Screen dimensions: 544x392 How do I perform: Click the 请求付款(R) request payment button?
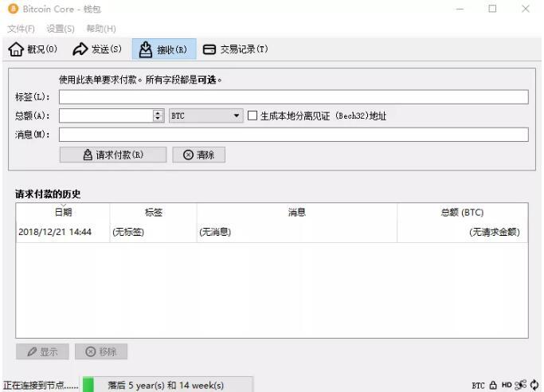click(113, 155)
